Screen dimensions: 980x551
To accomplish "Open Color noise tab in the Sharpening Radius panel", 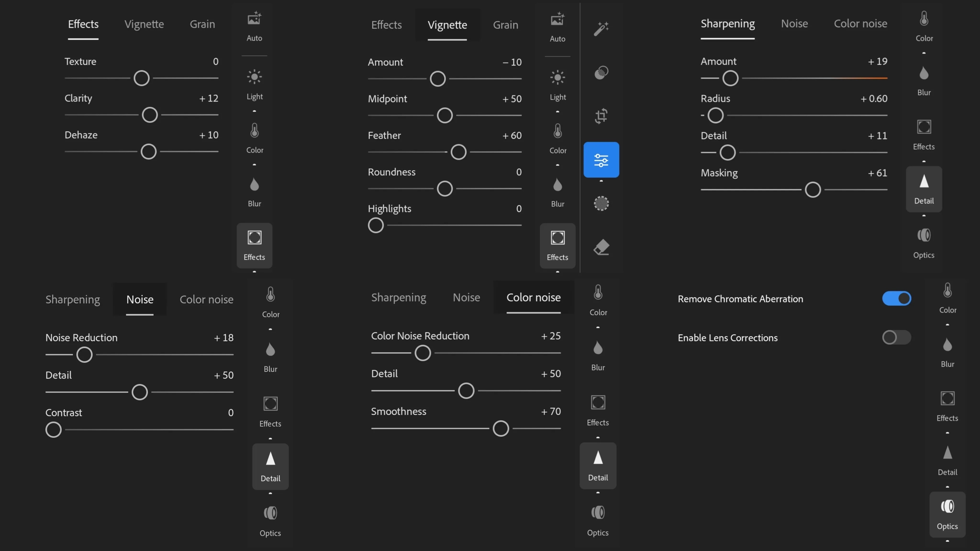I will tap(860, 24).
